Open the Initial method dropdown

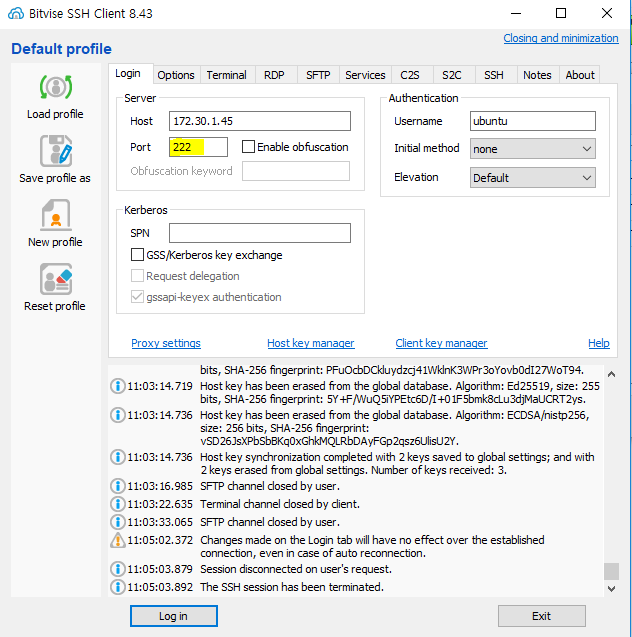pyautogui.click(x=532, y=149)
